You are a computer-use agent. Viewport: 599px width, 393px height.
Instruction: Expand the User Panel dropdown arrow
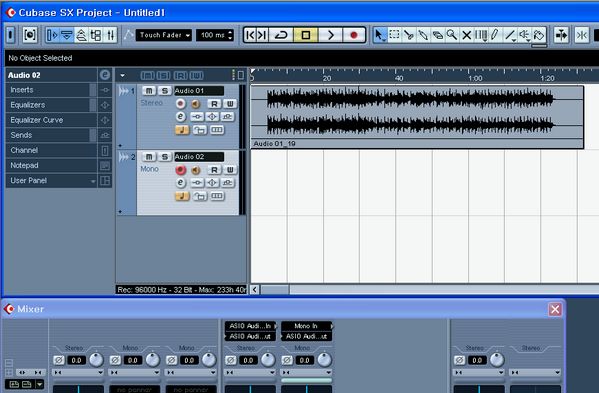[x=93, y=181]
